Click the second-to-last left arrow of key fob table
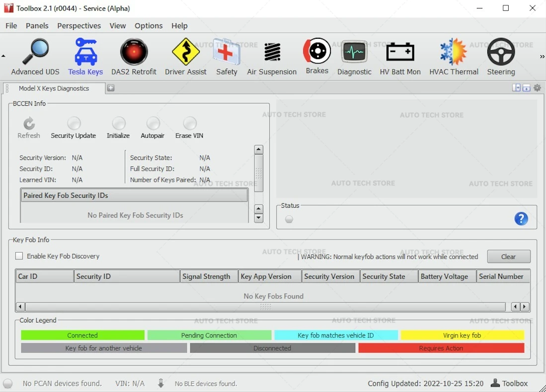Screen dimensions: 546x392 pyautogui.click(x=515, y=307)
